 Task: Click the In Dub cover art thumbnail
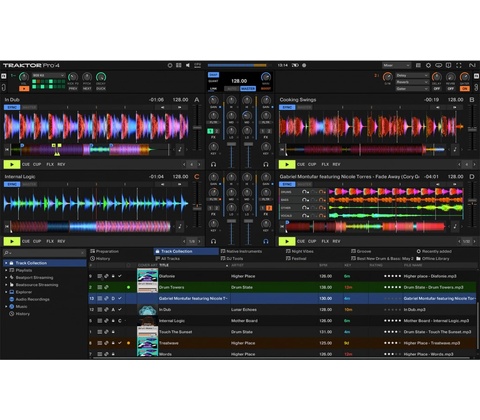[147, 310]
